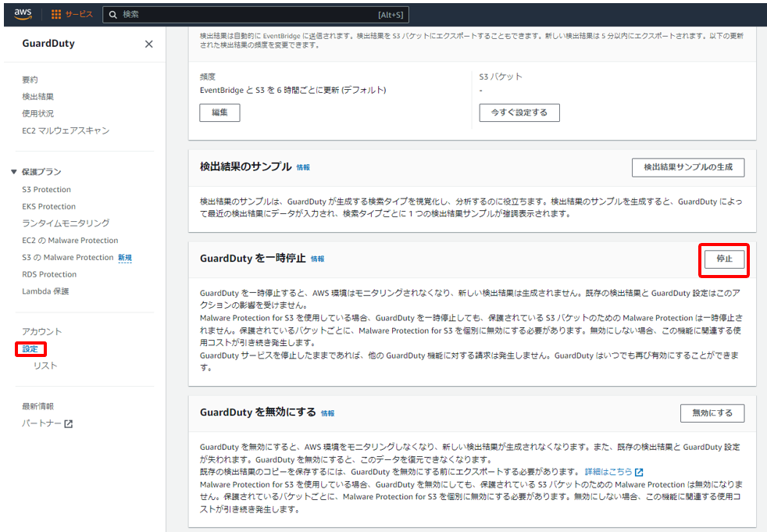Screen dimensions: 767x532
Task: Focus the 検索 search field
Action: 255,15
